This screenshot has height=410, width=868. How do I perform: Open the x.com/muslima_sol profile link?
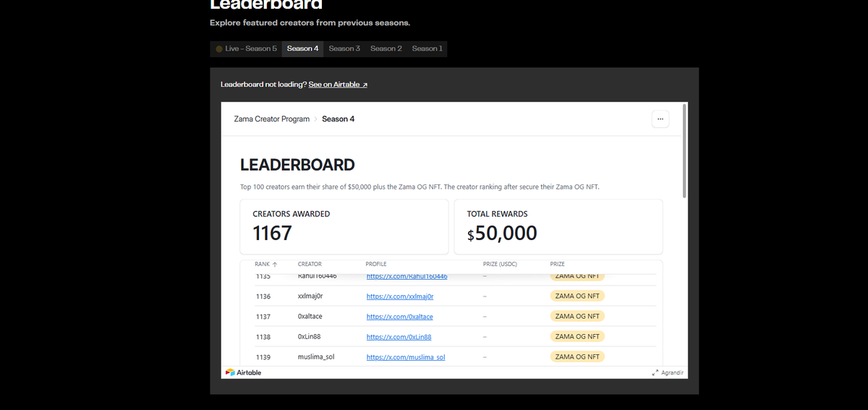(x=406, y=357)
